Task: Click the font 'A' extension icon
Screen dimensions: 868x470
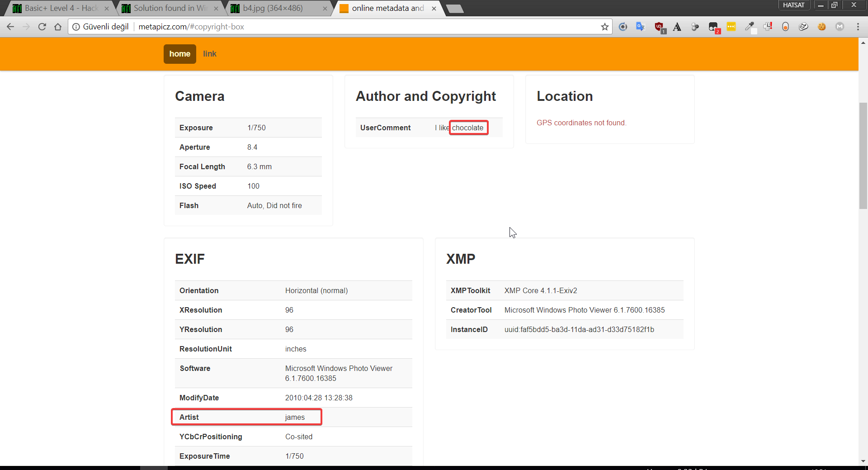Action: [677, 27]
